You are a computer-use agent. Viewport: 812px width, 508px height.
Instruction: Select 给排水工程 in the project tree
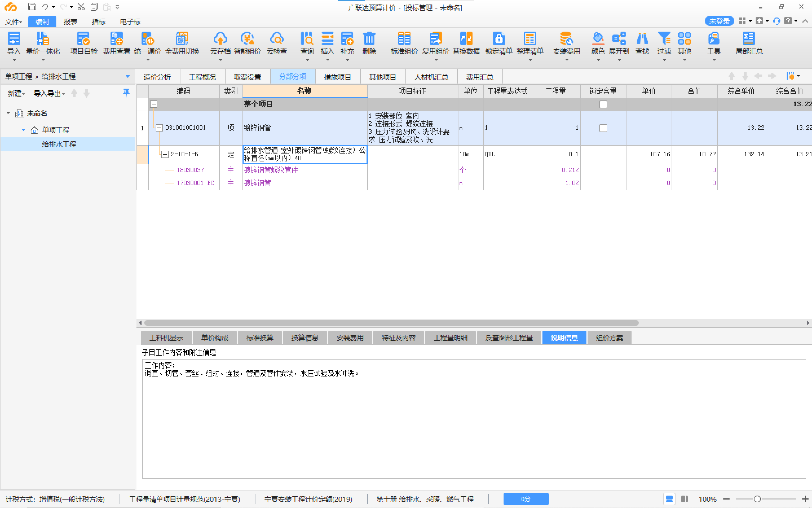(68, 144)
